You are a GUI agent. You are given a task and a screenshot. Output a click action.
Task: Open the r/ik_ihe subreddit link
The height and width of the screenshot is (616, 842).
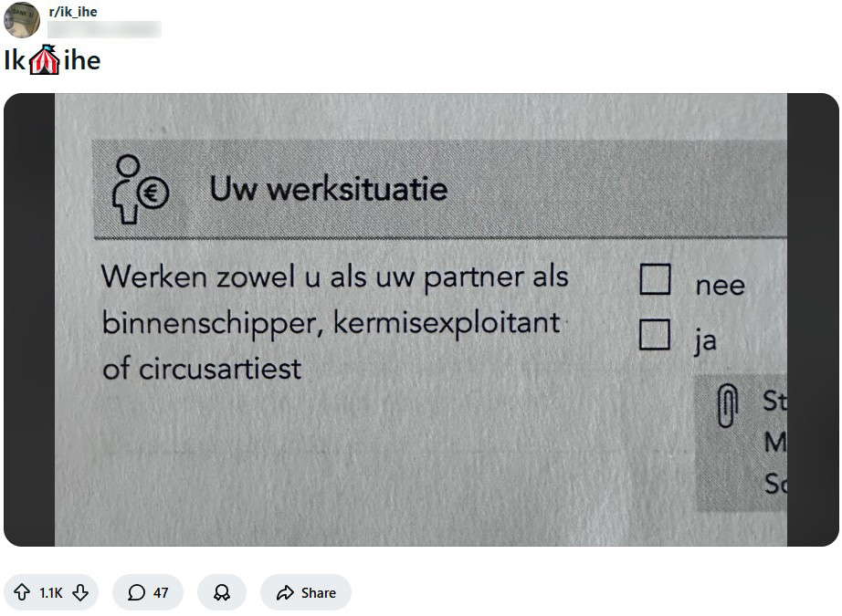click(72, 12)
